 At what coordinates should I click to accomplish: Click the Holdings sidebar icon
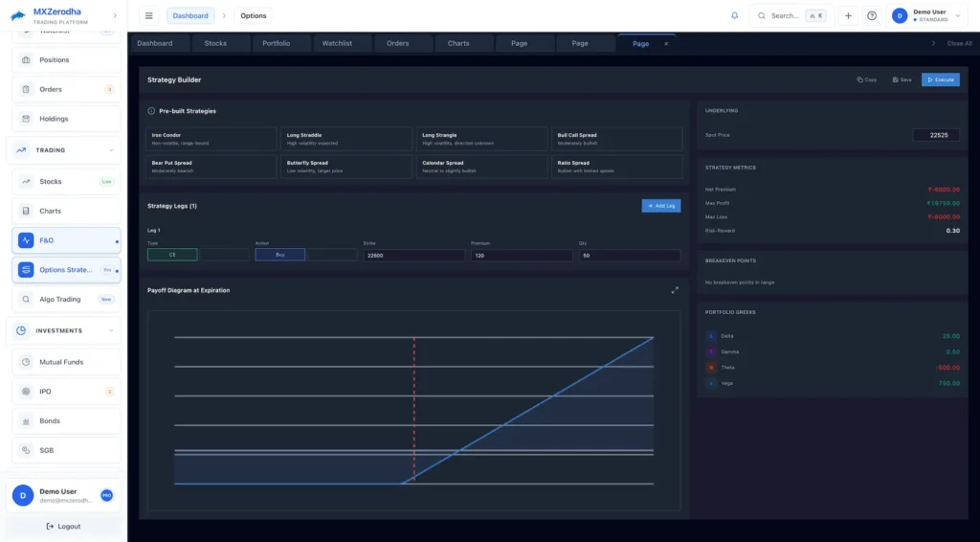(x=26, y=119)
